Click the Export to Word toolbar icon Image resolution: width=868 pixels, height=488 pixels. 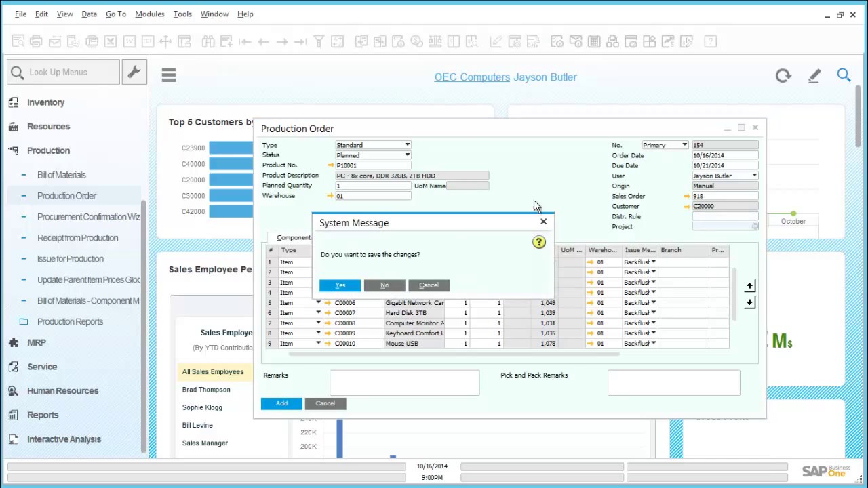click(x=129, y=42)
